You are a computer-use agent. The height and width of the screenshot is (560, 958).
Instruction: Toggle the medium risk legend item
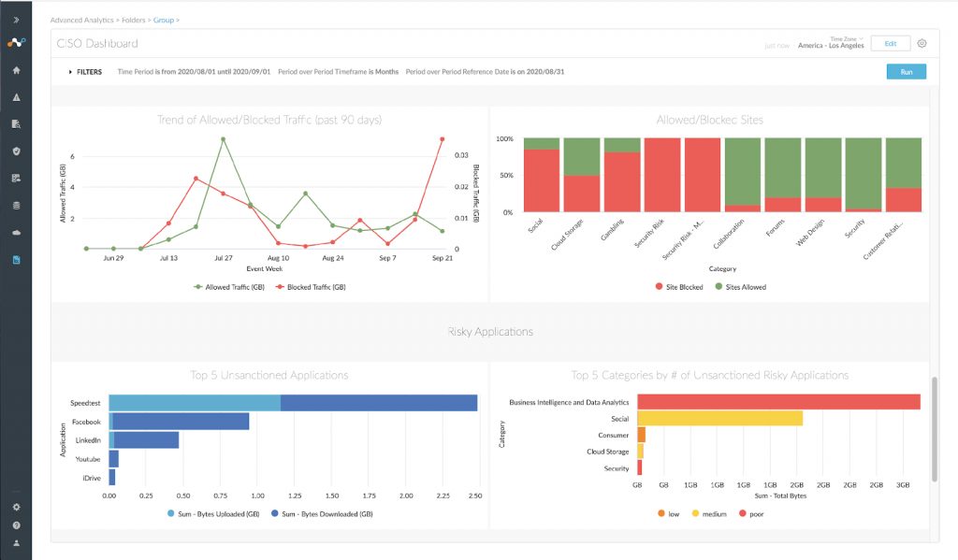tap(709, 514)
